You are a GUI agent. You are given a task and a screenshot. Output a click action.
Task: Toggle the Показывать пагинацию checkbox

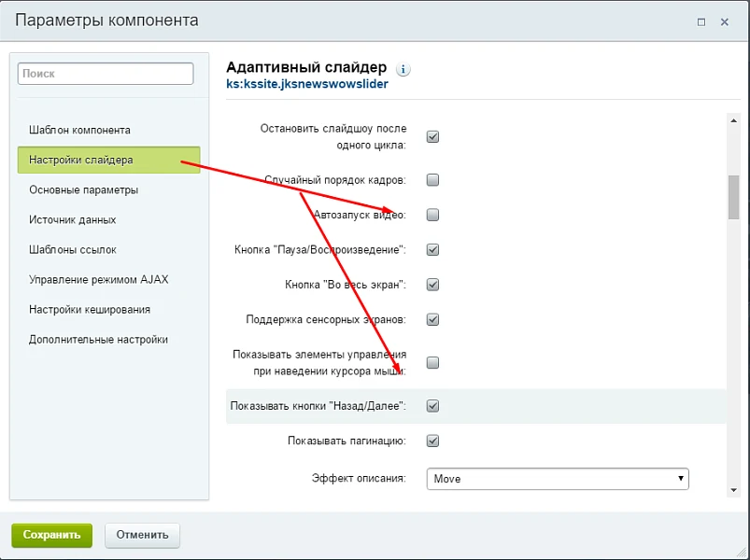432,441
